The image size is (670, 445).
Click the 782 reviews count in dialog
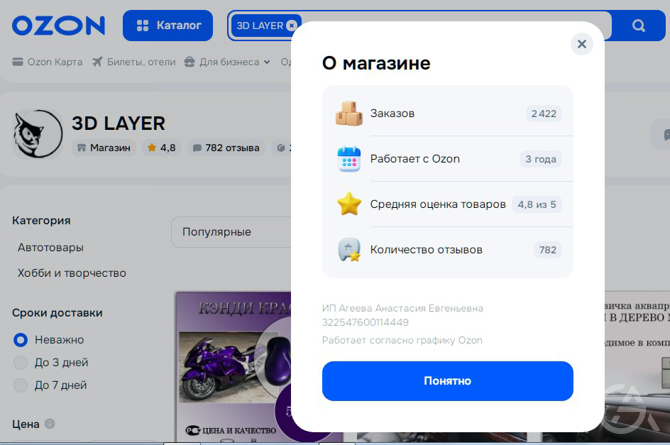(547, 250)
